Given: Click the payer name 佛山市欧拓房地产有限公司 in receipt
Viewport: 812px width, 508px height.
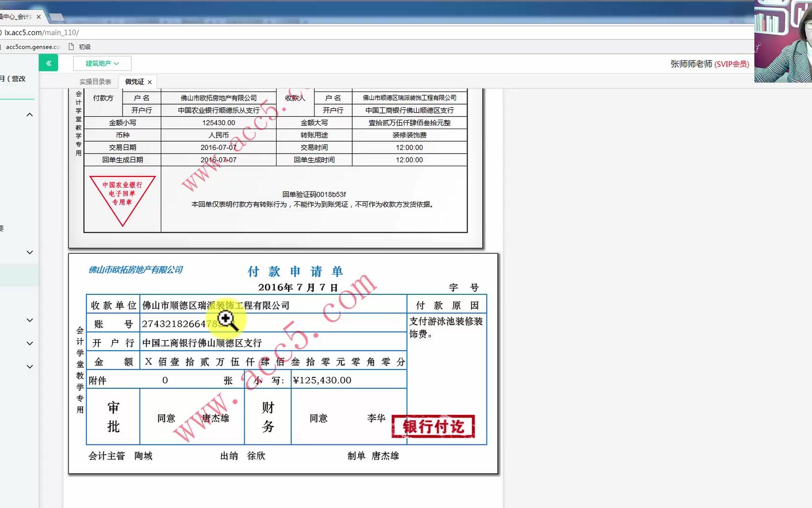Looking at the screenshot, I should point(218,98).
